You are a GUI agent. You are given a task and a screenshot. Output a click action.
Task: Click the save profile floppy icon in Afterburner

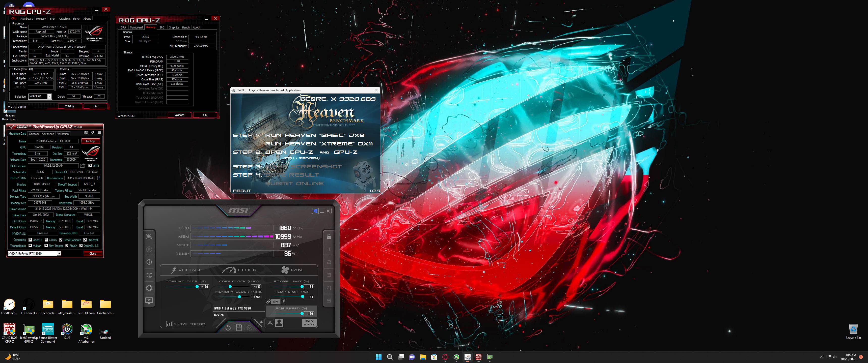coord(239,328)
